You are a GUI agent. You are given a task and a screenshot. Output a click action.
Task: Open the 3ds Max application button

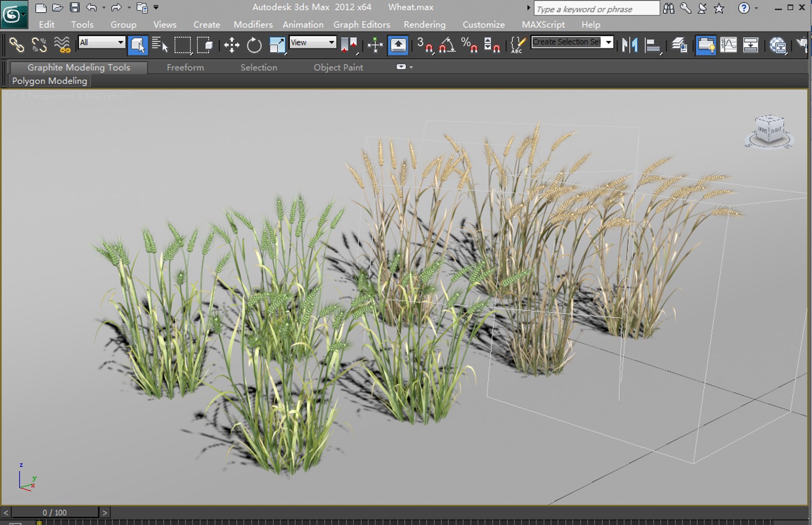[13, 14]
